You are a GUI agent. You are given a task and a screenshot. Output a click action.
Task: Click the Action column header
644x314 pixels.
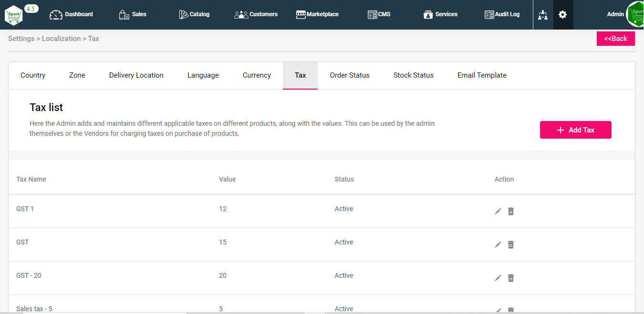[504, 179]
